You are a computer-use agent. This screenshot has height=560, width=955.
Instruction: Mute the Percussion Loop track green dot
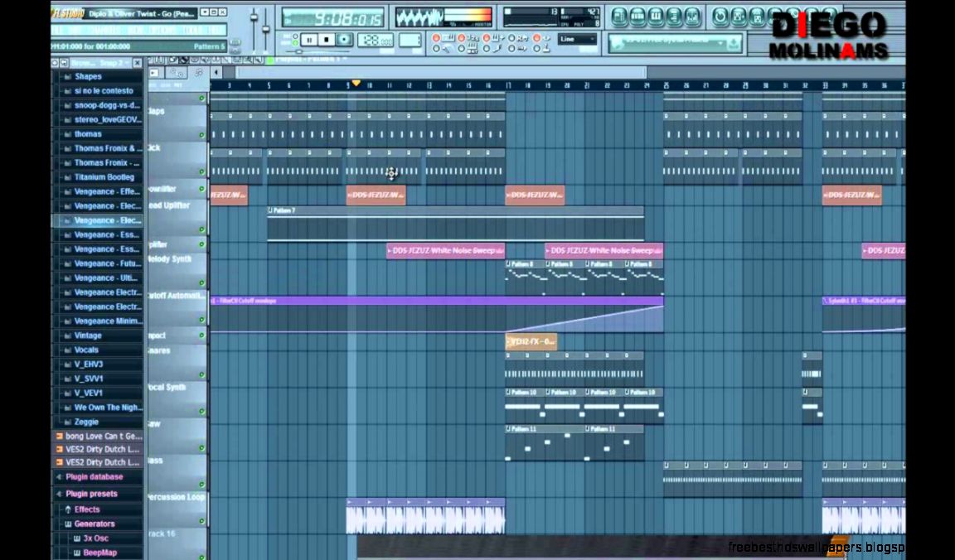click(201, 520)
